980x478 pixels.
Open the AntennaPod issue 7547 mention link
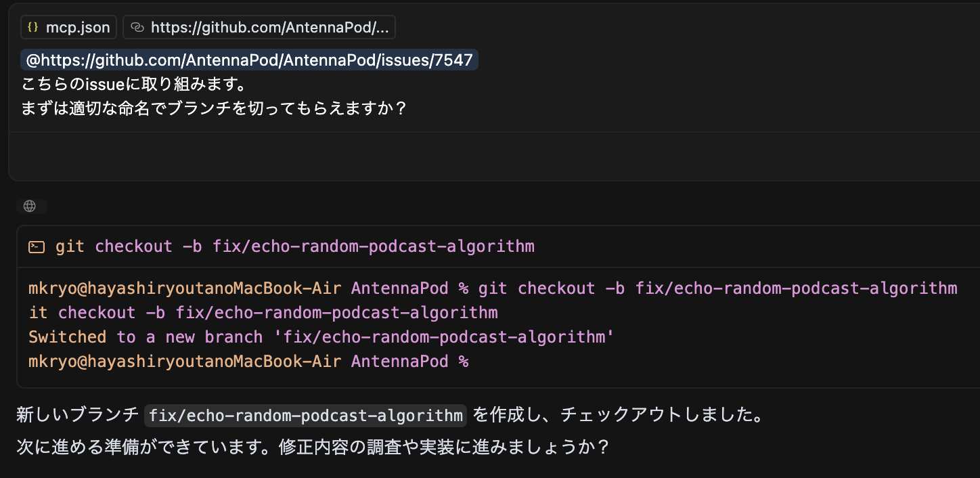[x=248, y=60]
